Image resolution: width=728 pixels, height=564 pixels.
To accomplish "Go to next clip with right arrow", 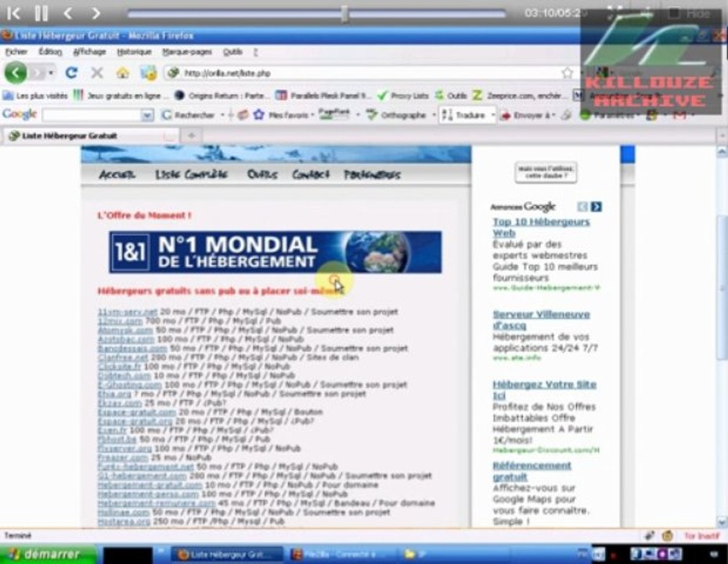I will [x=96, y=13].
